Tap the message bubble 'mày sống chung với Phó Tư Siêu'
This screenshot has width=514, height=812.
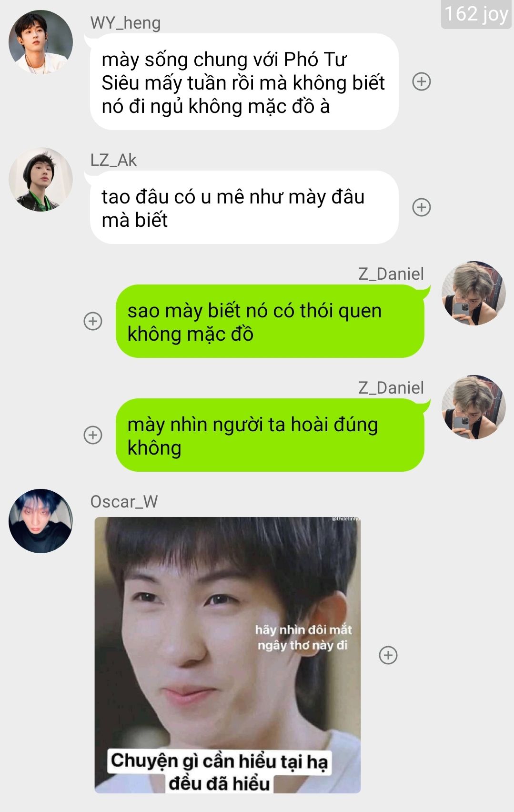pyautogui.click(x=244, y=82)
